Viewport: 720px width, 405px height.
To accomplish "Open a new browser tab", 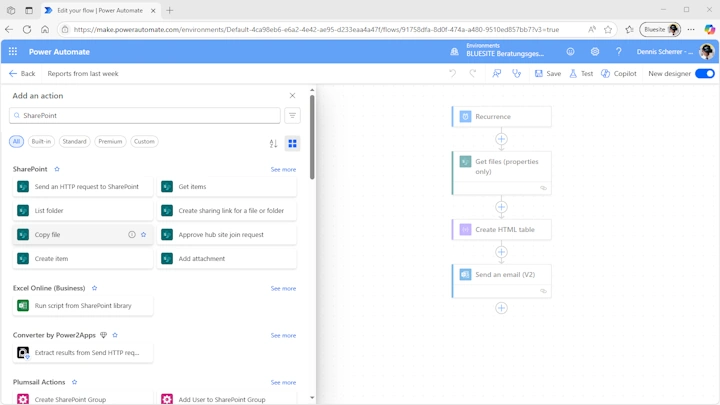I will 170,10.
